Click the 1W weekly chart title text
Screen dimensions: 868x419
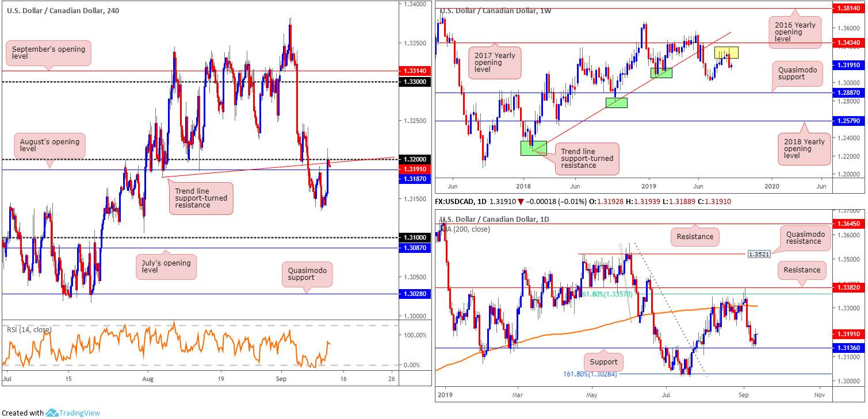[x=496, y=10]
